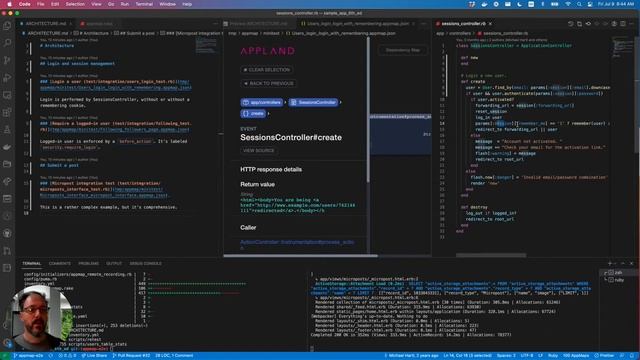This screenshot has width=640, height=360.
Task: Open the Terminal menu in menu bar
Action: 144,4
